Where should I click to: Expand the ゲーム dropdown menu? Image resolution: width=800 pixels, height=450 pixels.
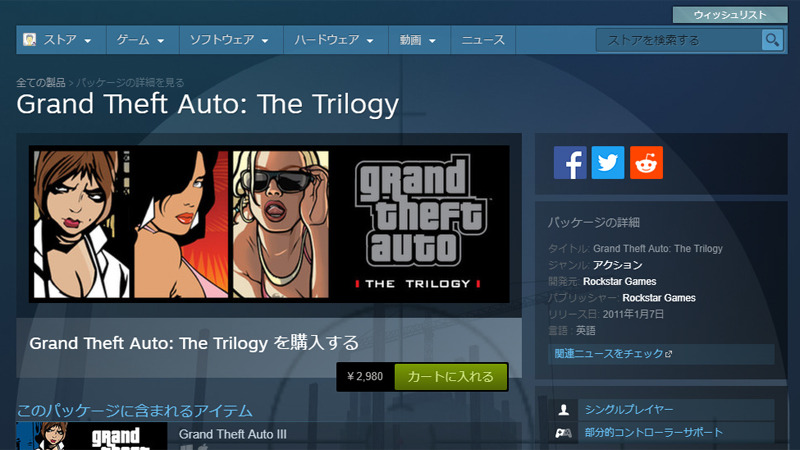click(142, 40)
